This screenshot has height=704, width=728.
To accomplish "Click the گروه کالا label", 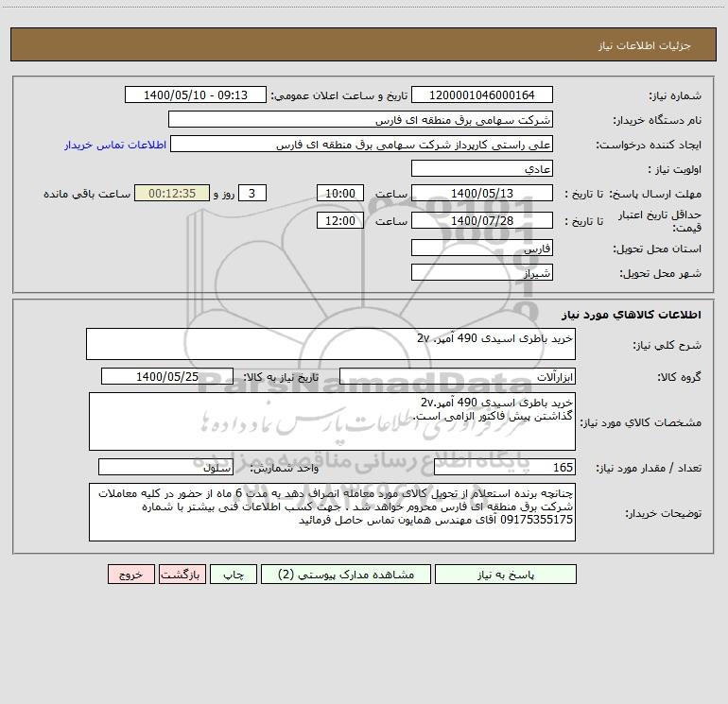I will coord(679,378).
